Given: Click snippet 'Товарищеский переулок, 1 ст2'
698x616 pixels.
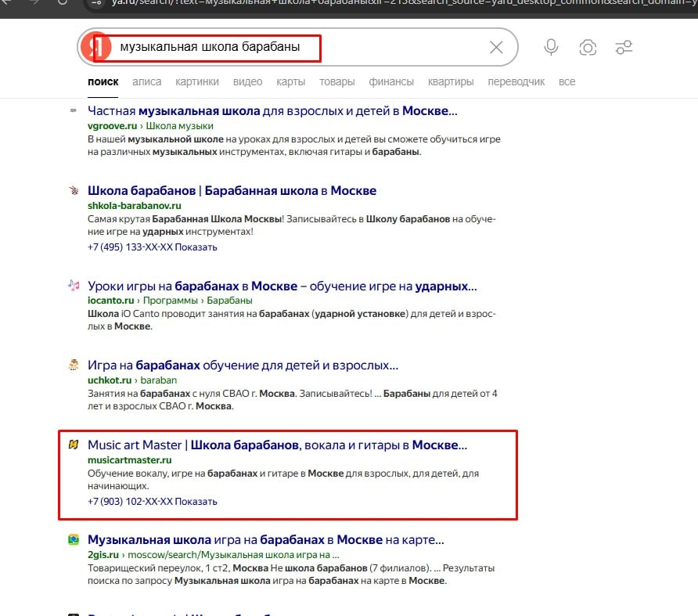Looking at the screenshot, I should [291, 575].
